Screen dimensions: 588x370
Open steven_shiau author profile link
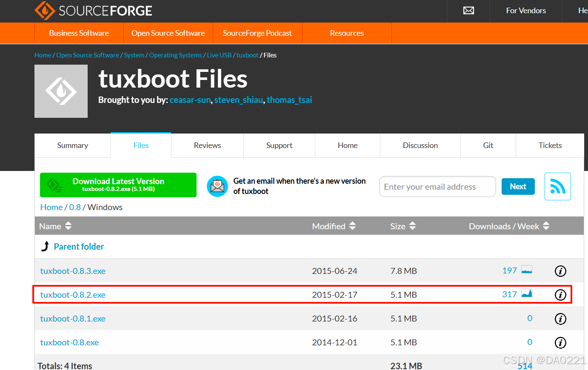click(x=239, y=100)
